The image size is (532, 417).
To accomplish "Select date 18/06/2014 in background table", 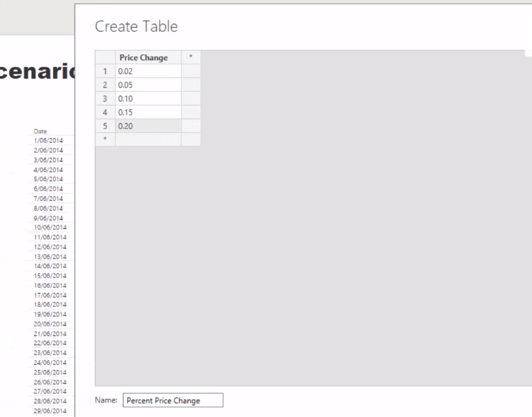I will (50, 305).
